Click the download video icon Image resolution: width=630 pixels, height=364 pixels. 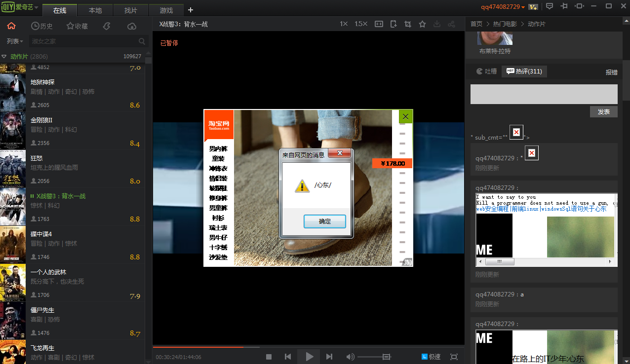(x=436, y=24)
